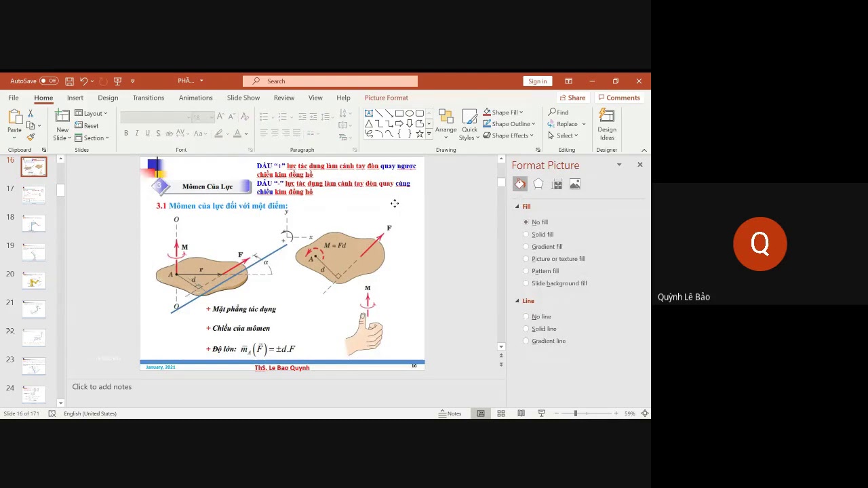Change ribbon display options
The width and height of the screenshot is (868, 488).
click(568, 81)
